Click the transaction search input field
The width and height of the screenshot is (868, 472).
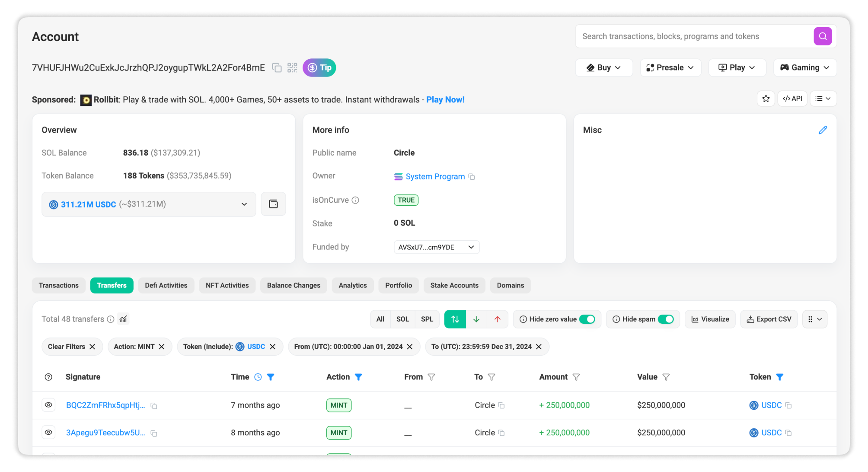click(692, 36)
